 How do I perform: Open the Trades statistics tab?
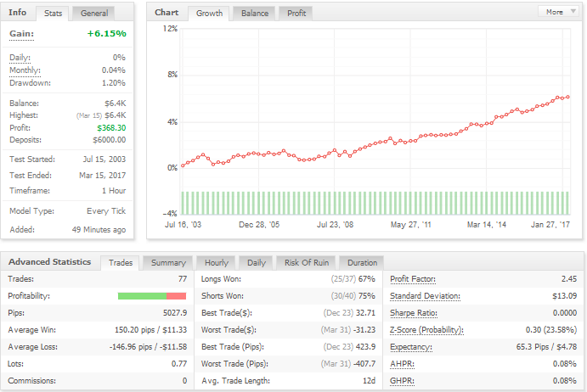coord(121,263)
